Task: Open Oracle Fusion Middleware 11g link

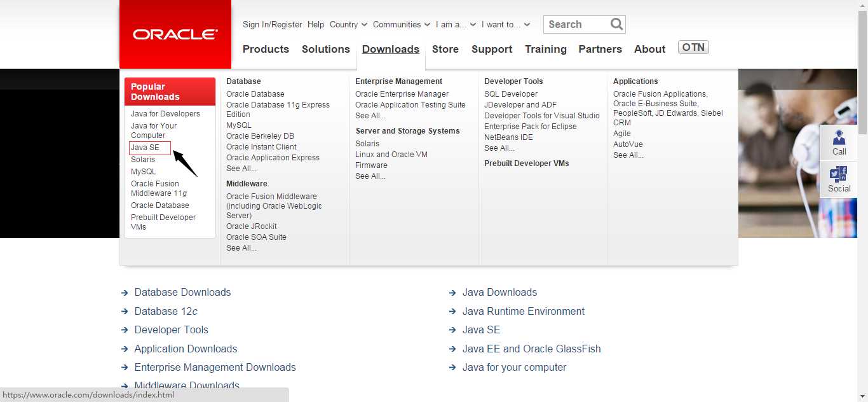Action: tap(159, 188)
